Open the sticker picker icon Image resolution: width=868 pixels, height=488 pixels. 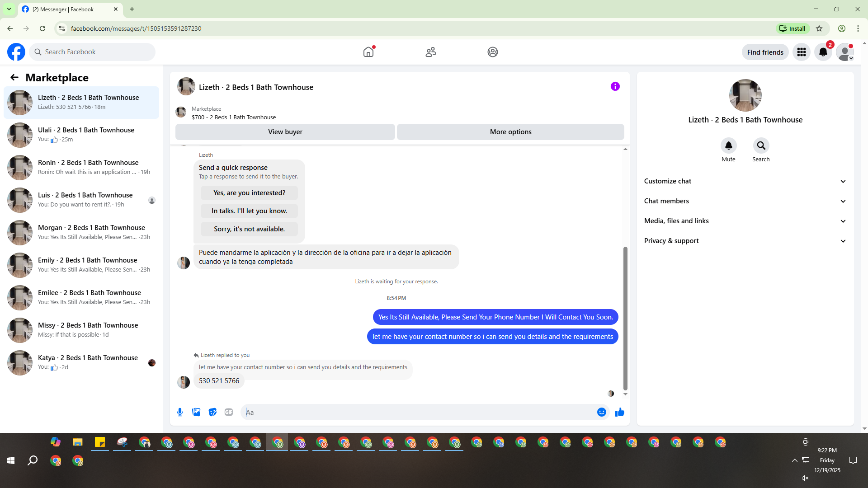[x=212, y=412]
